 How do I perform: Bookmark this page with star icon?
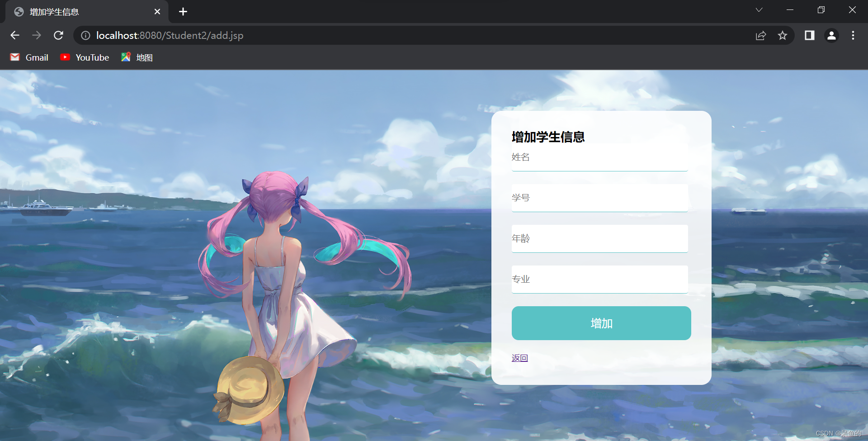pos(783,35)
